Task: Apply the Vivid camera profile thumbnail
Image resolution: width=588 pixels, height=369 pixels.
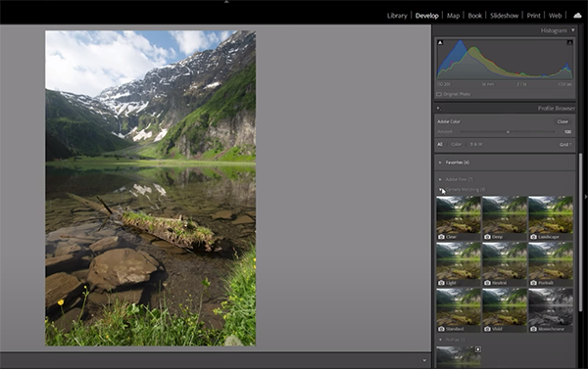Action: [505, 310]
